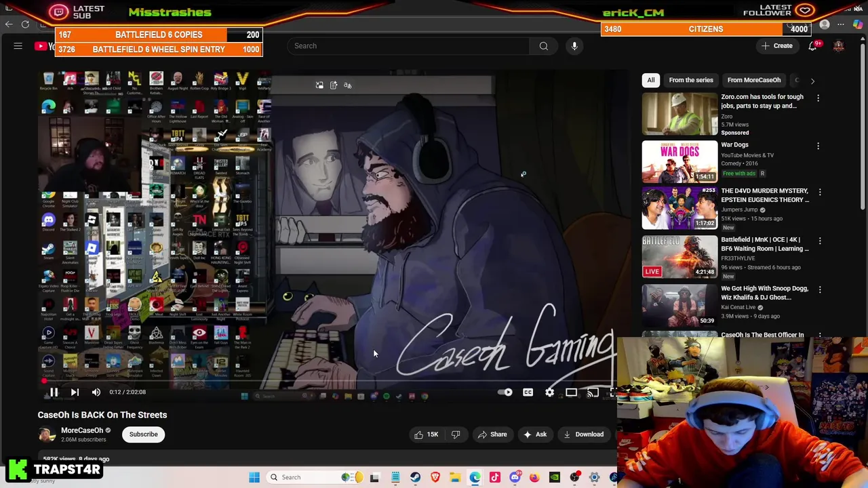This screenshot has height=488, width=868.
Task: Open Steam from the taskbar
Action: point(415,477)
